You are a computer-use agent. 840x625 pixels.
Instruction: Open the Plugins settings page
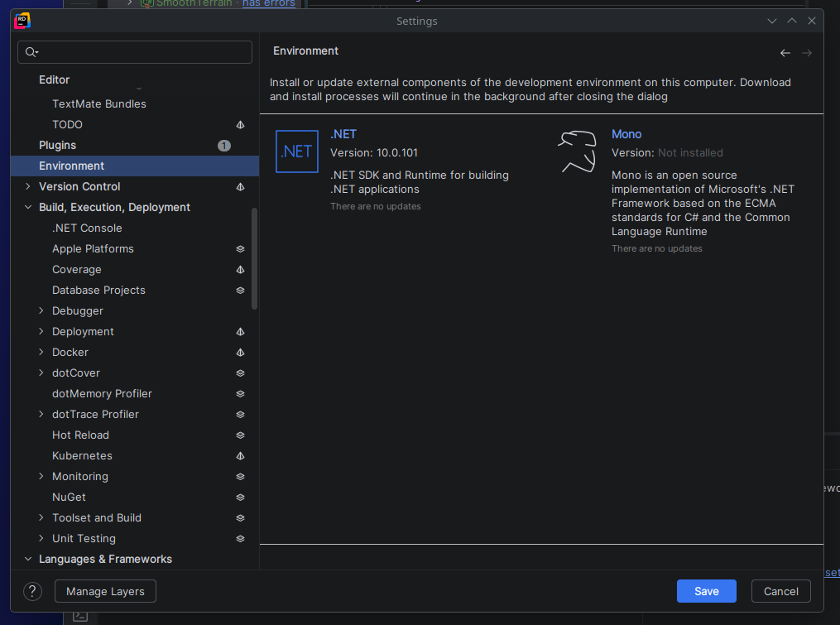point(58,146)
